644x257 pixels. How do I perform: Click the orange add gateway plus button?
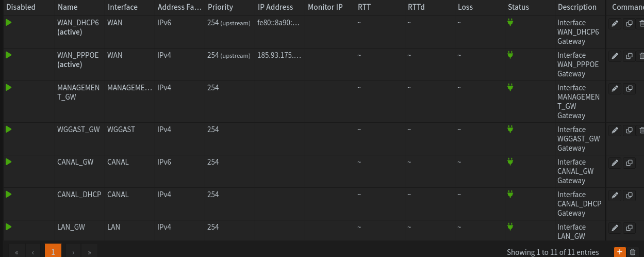[619, 252]
